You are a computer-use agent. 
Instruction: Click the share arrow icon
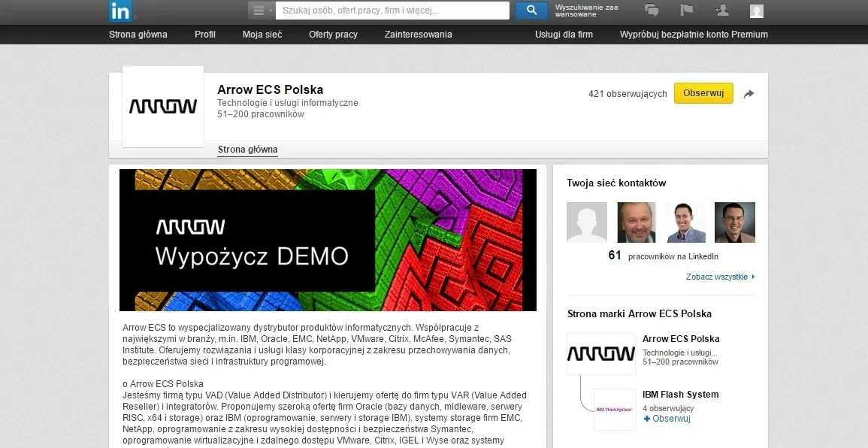click(x=749, y=94)
